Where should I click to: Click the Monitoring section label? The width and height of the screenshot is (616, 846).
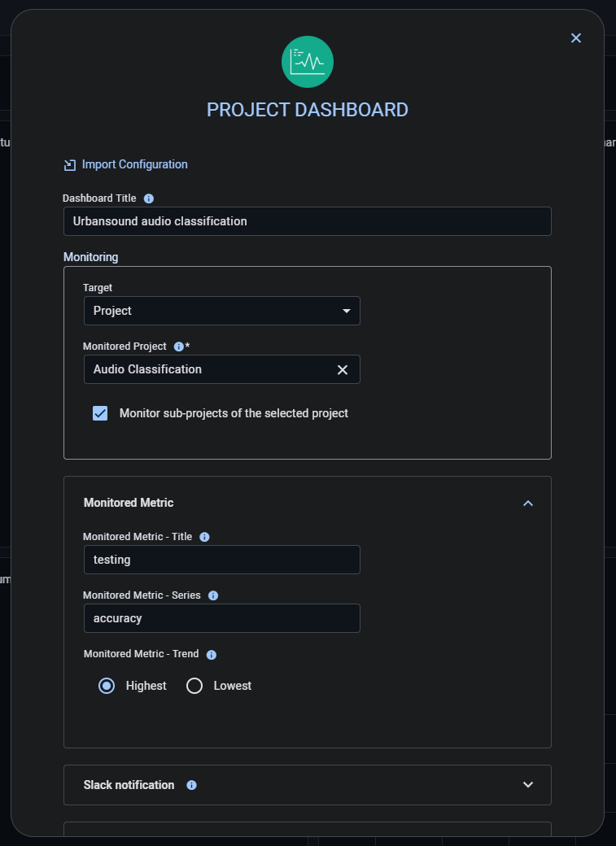point(90,257)
